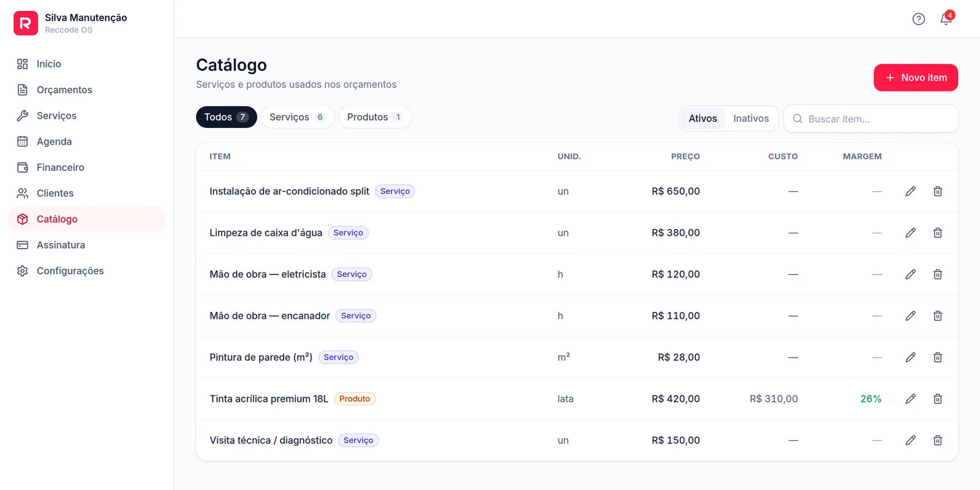Delete Instalação de ar-condicionado split item

[x=938, y=191]
